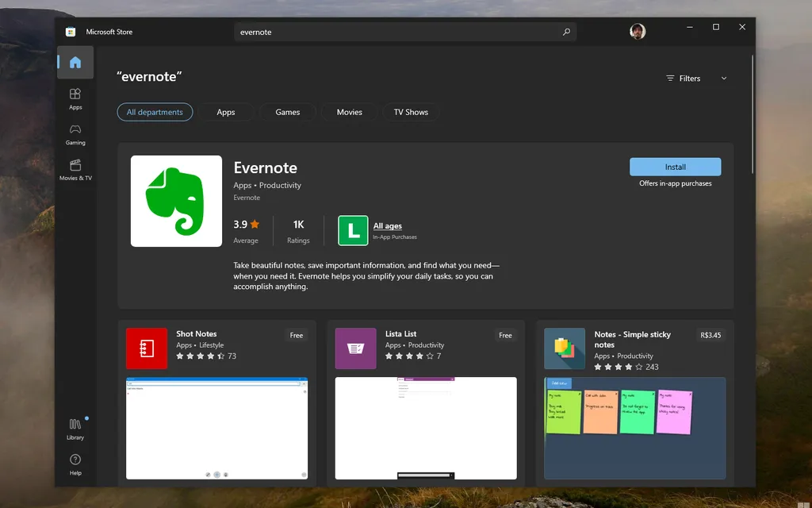Open Help in the sidebar
Viewport: 812px width, 508px height.
[75, 464]
